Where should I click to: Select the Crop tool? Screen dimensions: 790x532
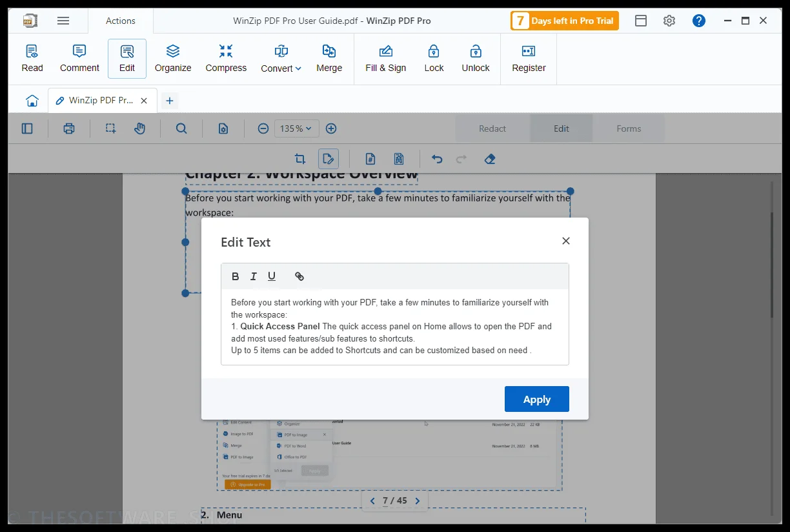[300, 159]
